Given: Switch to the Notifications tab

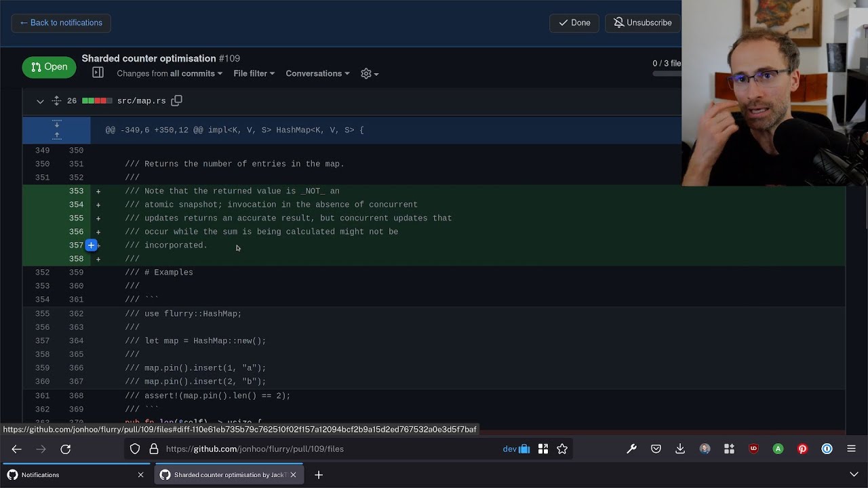Looking at the screenshot, I should point(76,474).
